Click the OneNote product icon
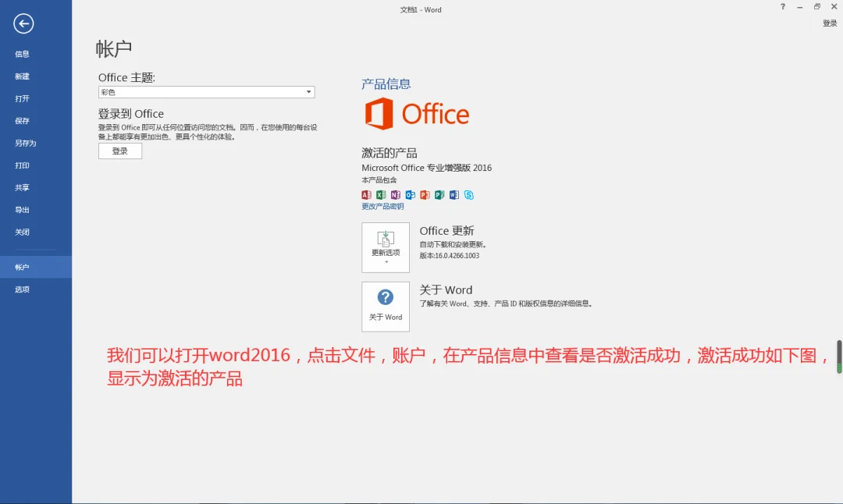Screen dimensions: 843x504 pyautogui.click(x=396, y=194)
